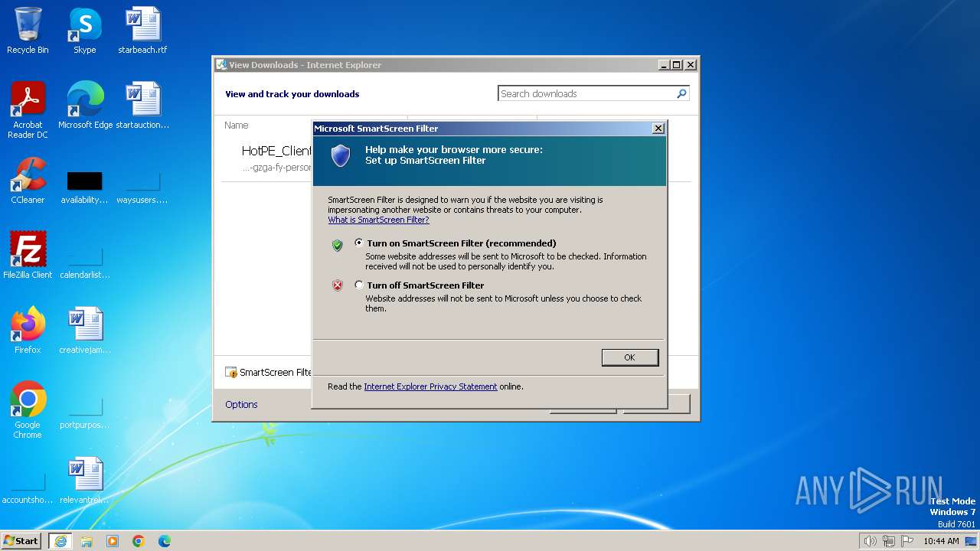
Task: Open Internet Explorer Privacy Statement link
Action: [x=430, y=386]
